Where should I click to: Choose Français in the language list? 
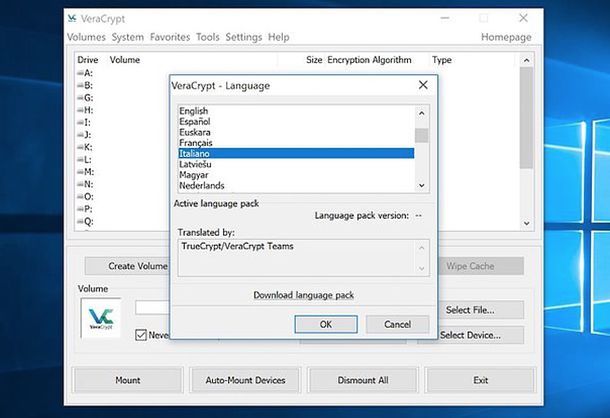[296, 143]
